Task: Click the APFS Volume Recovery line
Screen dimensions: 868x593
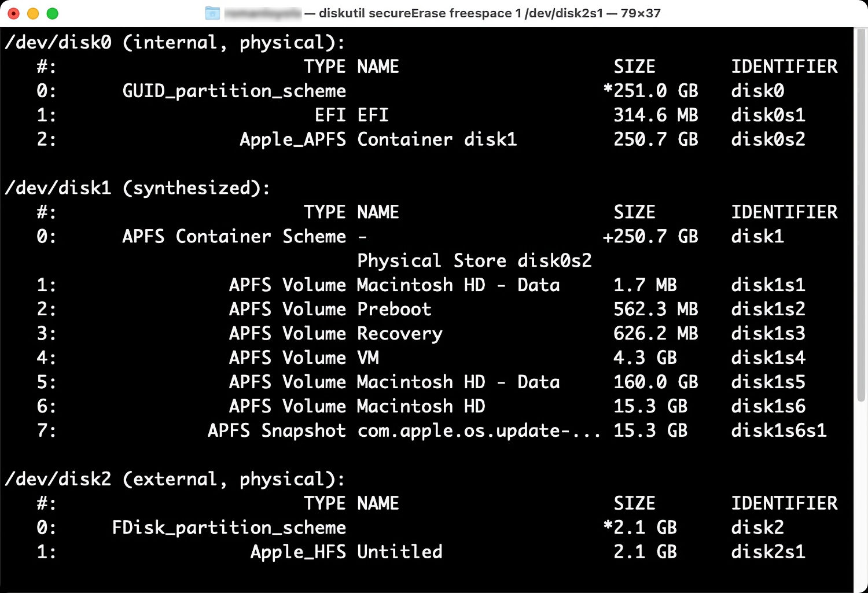Action: point(336,333)
